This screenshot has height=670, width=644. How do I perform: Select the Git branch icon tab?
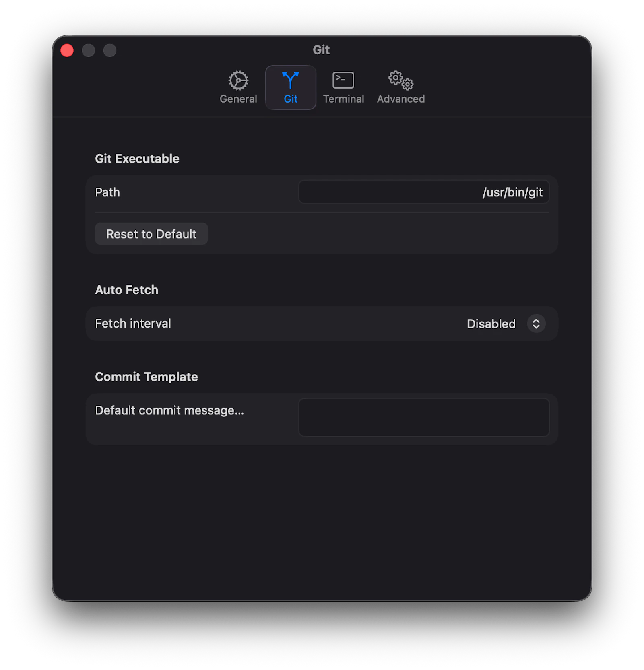[291, 80]
